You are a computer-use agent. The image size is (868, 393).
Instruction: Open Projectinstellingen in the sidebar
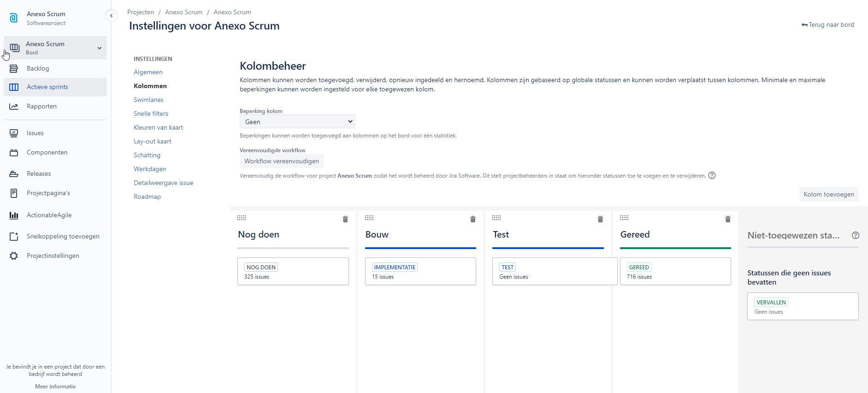(x=55, y=256)
